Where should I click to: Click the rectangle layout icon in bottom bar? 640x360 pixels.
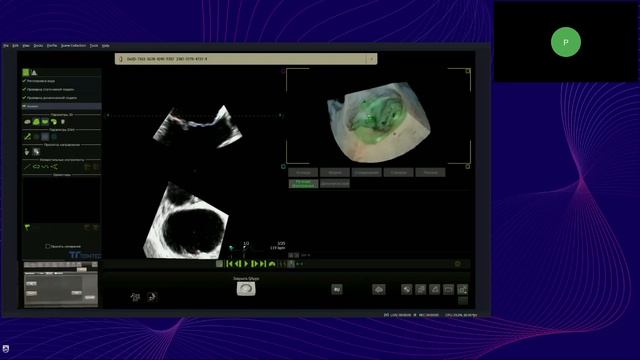point(448,290)
